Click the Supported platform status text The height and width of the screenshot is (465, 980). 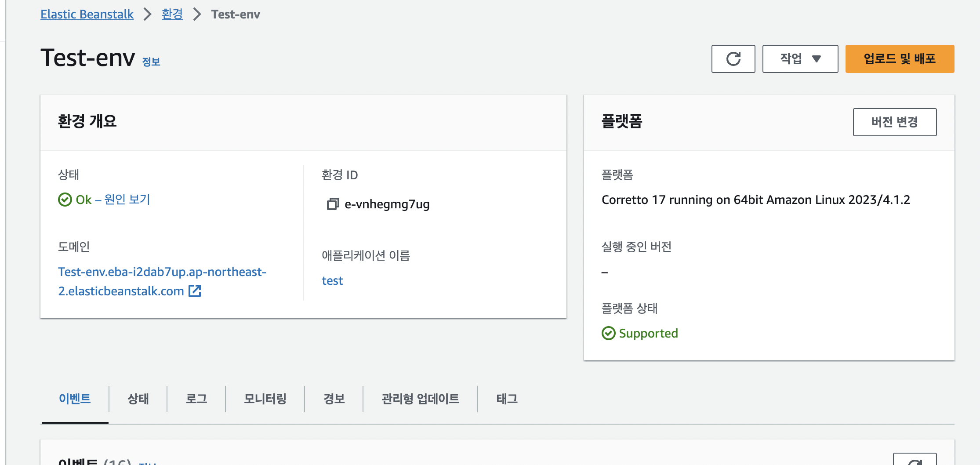tap(648, 333)
